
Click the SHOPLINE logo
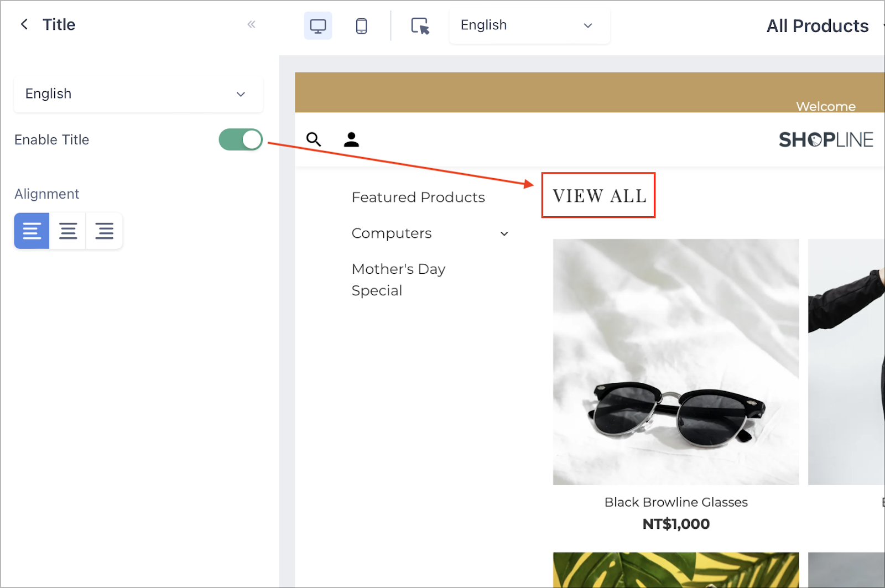click(826, 139)
